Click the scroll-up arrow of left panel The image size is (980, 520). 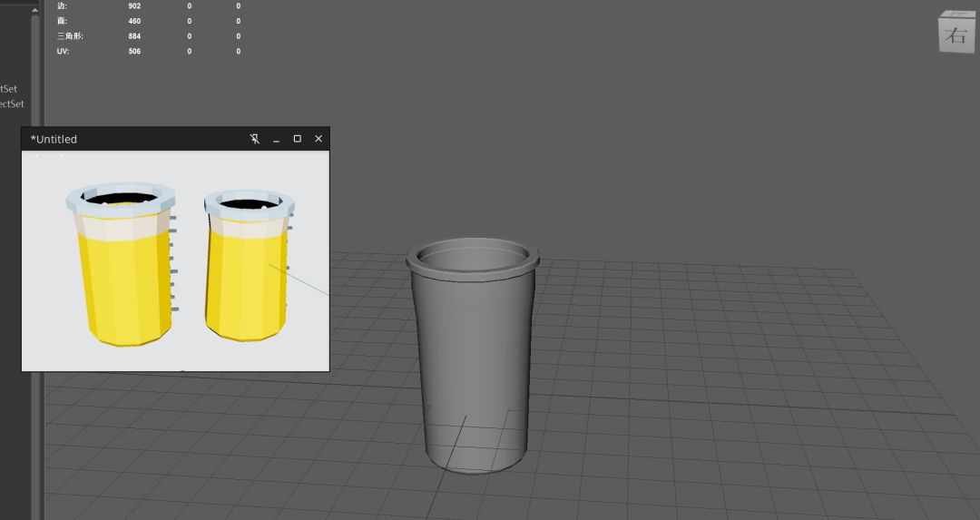tap(34, 10)
